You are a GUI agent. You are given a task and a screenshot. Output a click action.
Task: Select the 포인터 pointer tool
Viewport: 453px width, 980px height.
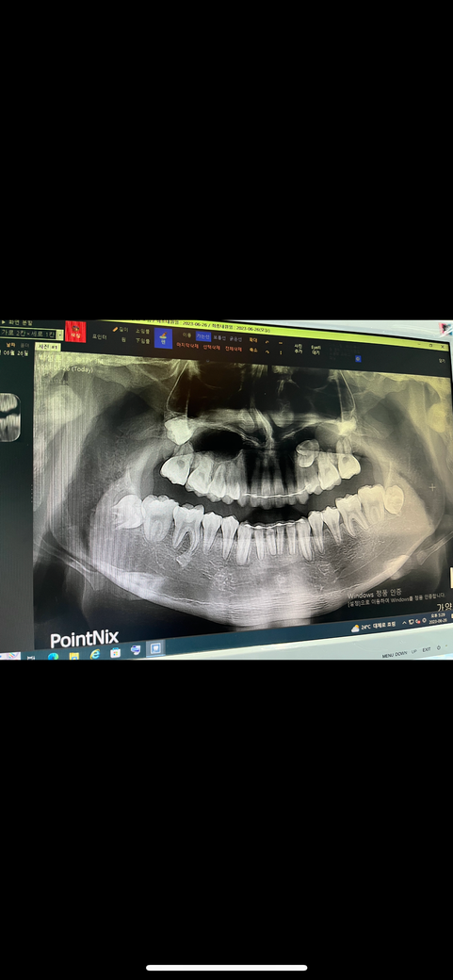pos(99,336)
